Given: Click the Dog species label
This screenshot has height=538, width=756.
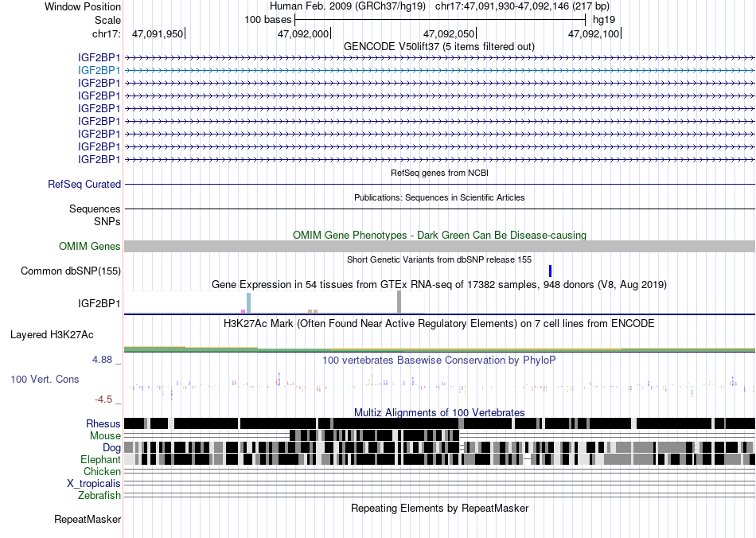Looking at the screenshot, I should [x=112, y=448].
